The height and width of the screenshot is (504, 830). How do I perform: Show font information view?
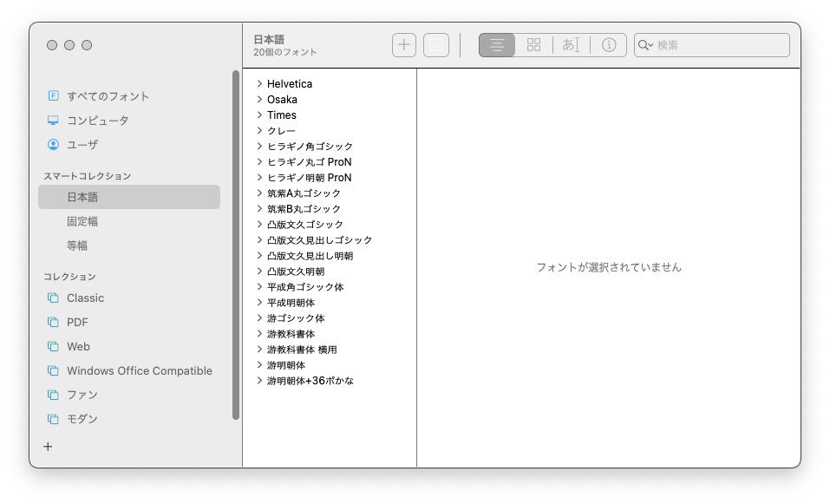coord(609,45)
